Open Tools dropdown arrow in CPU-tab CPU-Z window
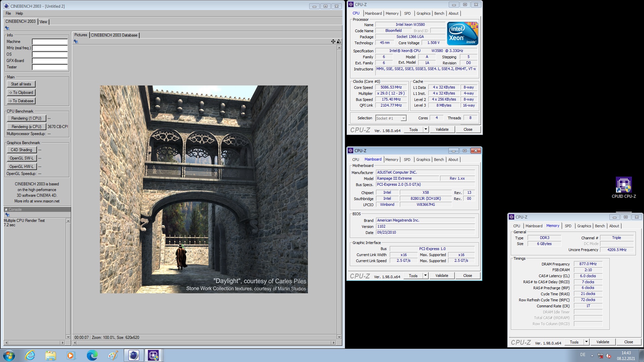The height and width of the screenshot is (362, 644). coord(426,129)
